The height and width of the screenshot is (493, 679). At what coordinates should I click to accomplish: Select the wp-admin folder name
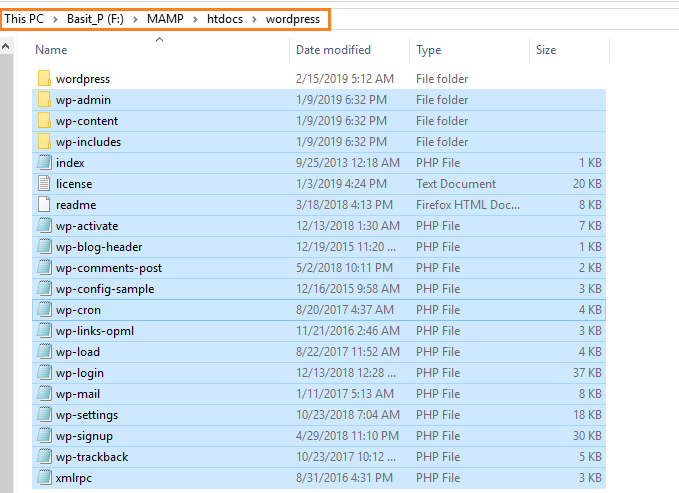(83, 100)
